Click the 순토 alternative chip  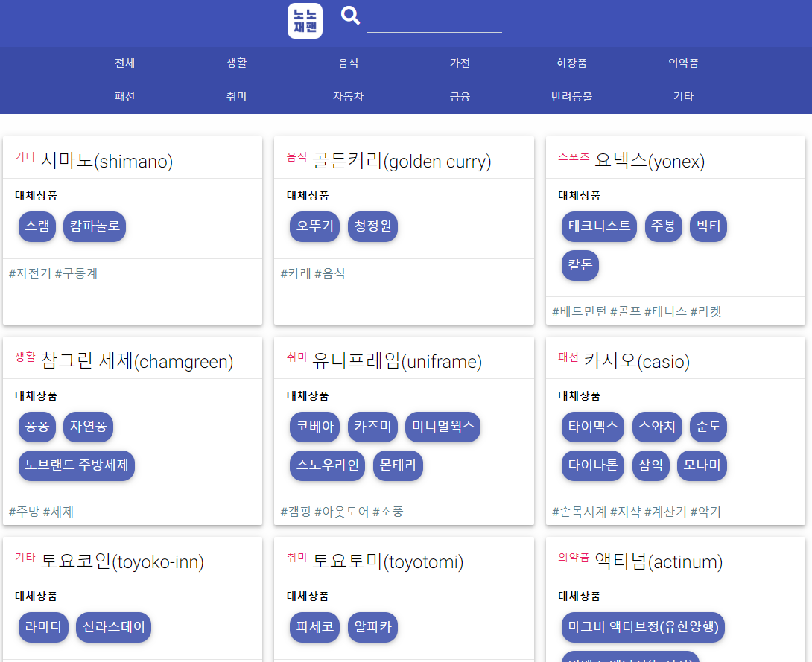coord(708,427)
